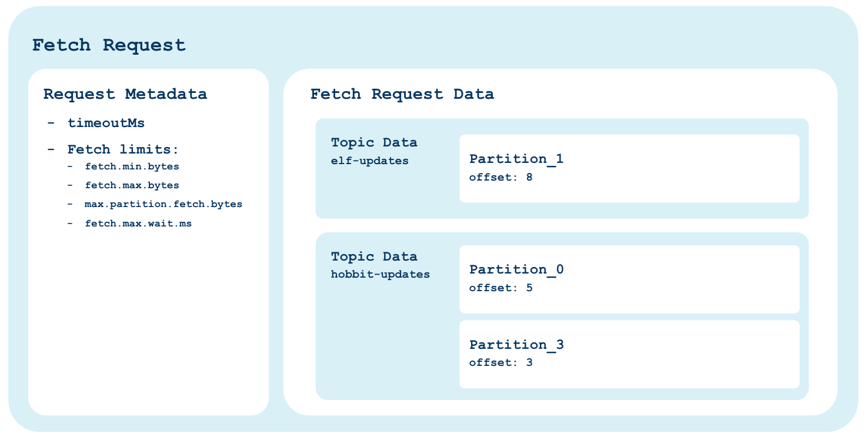Image resolution: width=868 pixels, height=440 pixels.
Task: Open the Partition_3 box
Action: (629, 354)
